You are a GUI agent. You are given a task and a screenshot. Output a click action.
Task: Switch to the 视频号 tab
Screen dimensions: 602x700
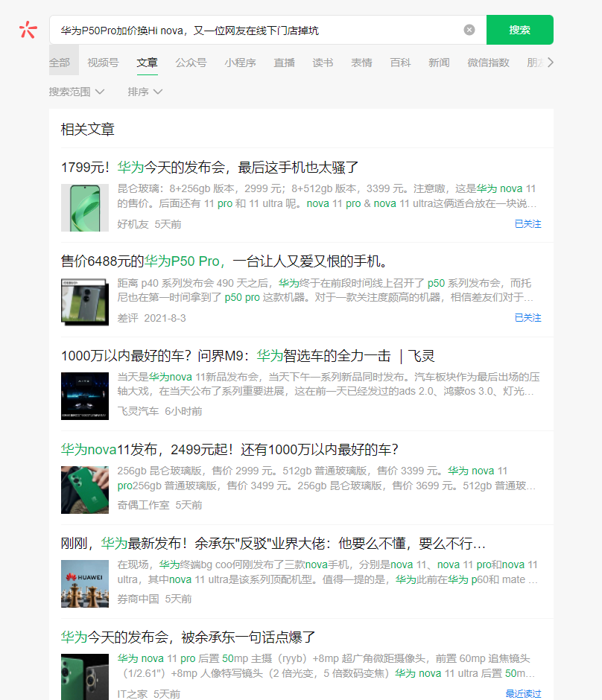103,63
